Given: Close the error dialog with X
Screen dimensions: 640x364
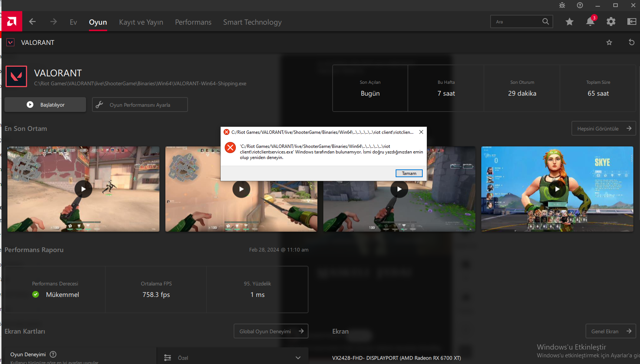Looking at the screenshot, I should [421, 132].
